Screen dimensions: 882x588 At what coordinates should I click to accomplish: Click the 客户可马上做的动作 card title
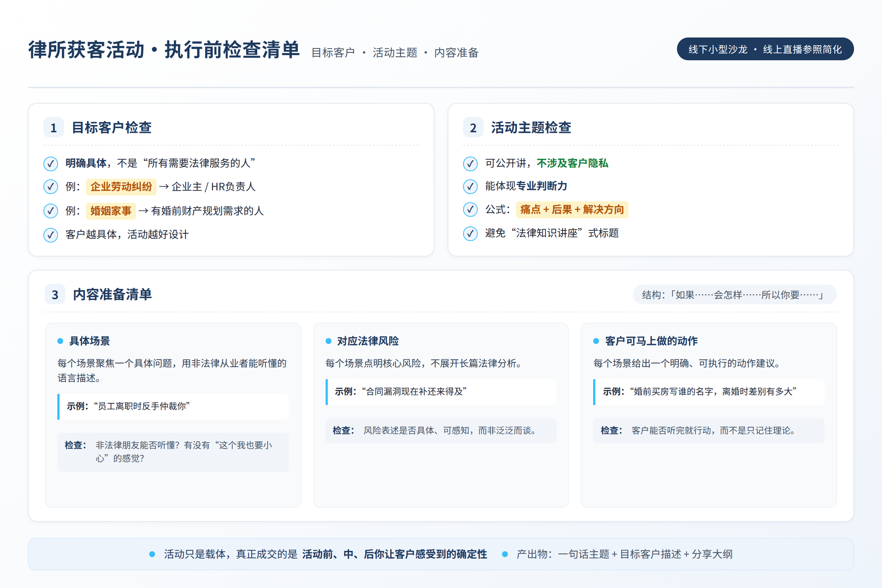point(651,341)
